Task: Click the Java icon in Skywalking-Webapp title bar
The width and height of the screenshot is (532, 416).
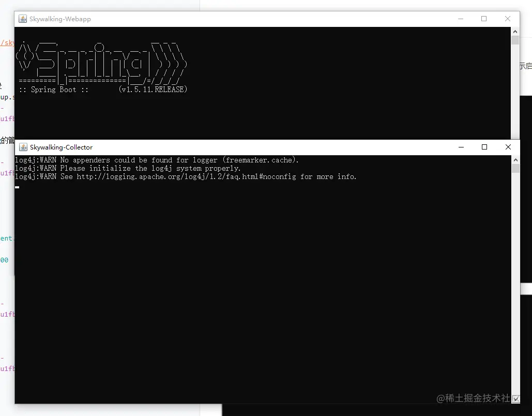Action: (x=23, y=19)
